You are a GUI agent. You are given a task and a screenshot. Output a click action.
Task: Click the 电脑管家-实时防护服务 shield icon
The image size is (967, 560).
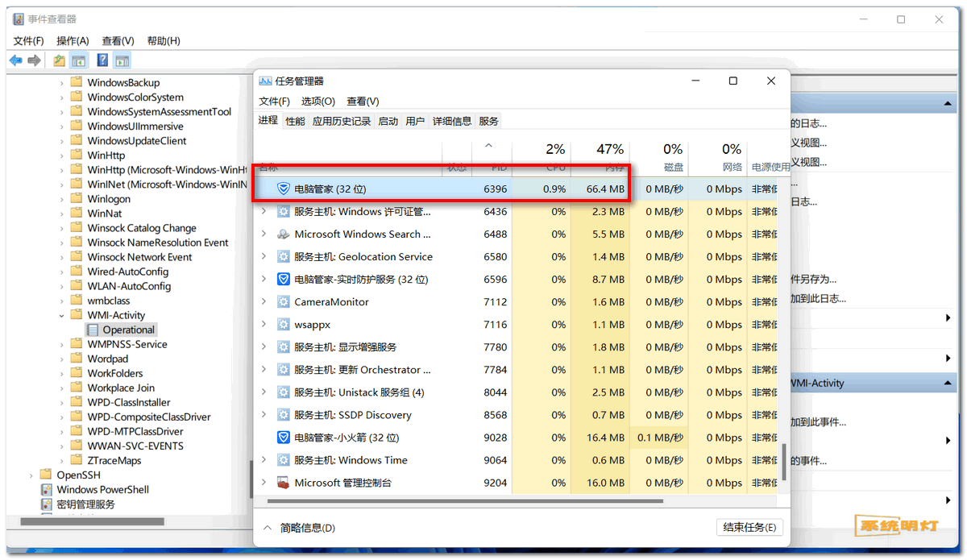[x=283, y=280]
